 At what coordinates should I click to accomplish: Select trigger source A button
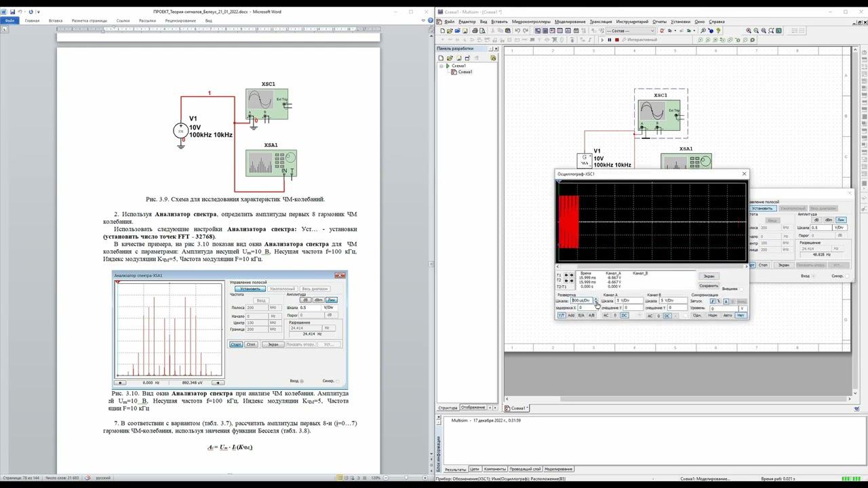pyautogui.click(x=726, y=301)
